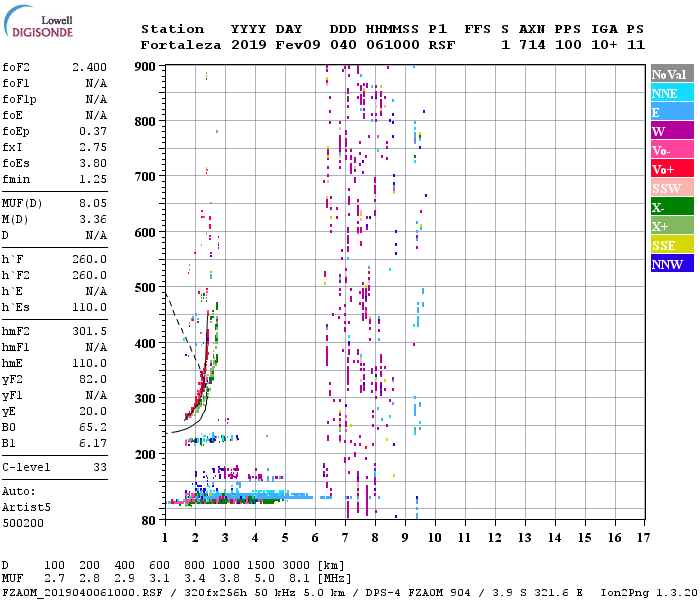This screenshot has height=600, width=700.
Task: Click the year 2019 in header
Action: (249, 45)
